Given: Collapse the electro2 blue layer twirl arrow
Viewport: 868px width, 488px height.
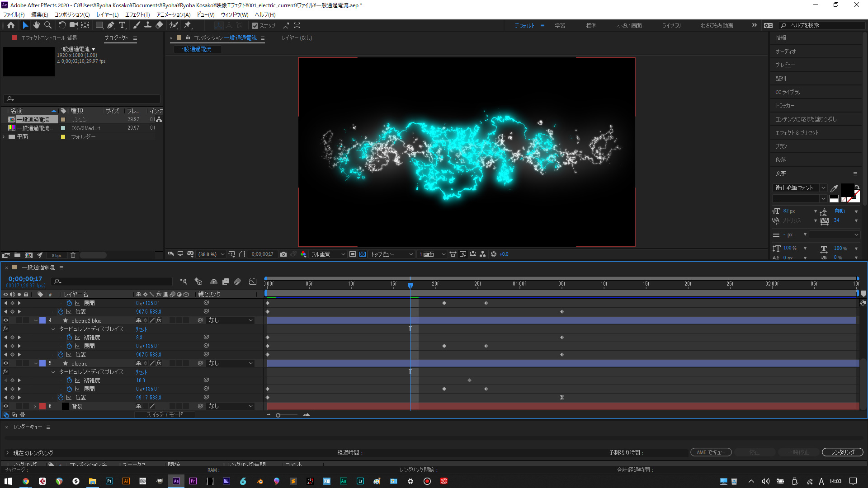Looking at the screenshot, I should 36,320.
